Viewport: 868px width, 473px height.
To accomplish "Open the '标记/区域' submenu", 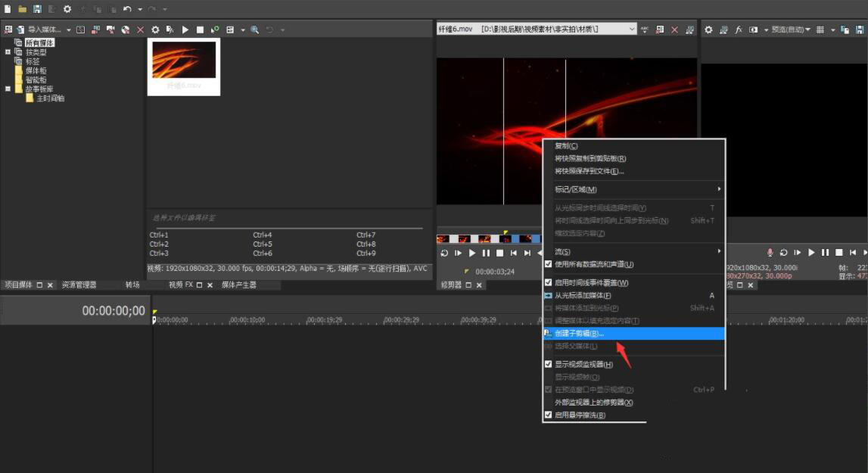I will tap(576, 189).
